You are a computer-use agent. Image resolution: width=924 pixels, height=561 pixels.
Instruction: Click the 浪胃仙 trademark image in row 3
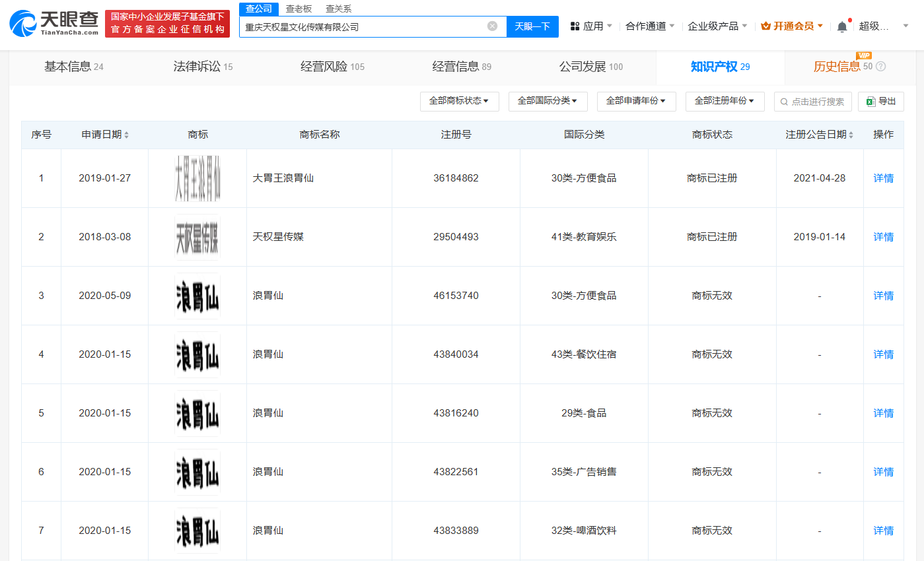197,296
